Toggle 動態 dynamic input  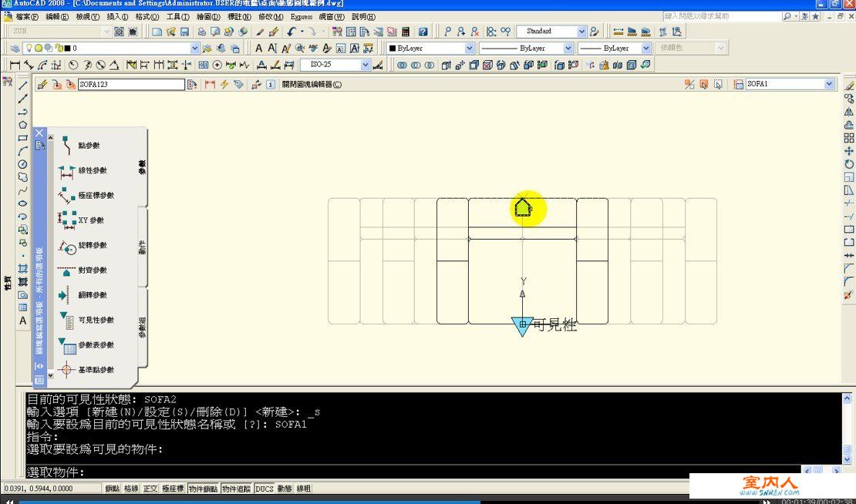[x=285, y=489]
